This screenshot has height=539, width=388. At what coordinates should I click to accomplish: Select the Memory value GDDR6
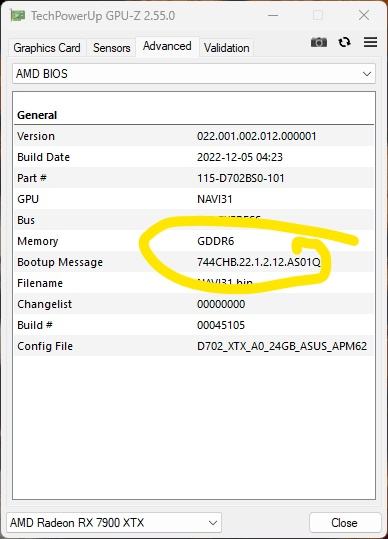point(215,241)
